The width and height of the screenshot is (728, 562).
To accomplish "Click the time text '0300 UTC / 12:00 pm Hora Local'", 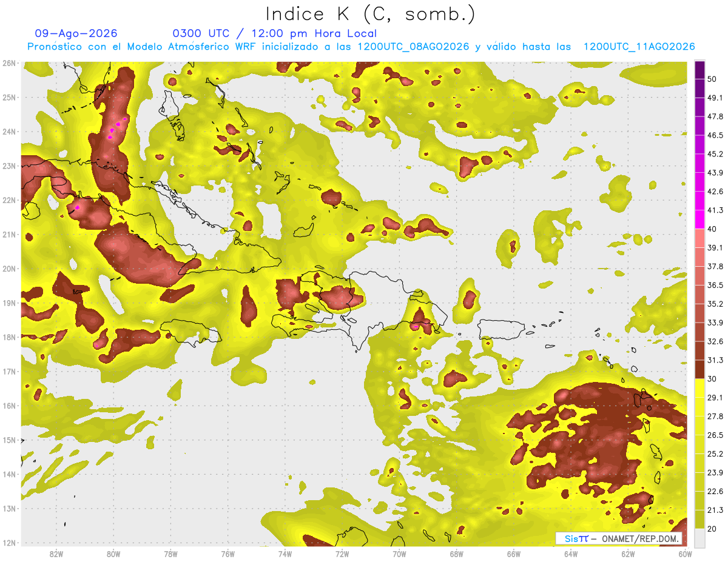I will (x=275, y=34).
